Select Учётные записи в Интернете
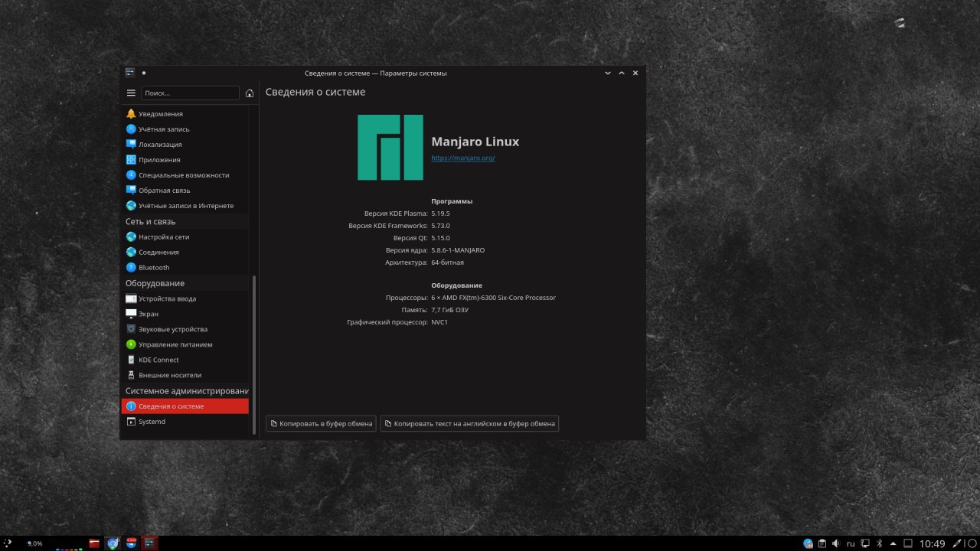 185,206
